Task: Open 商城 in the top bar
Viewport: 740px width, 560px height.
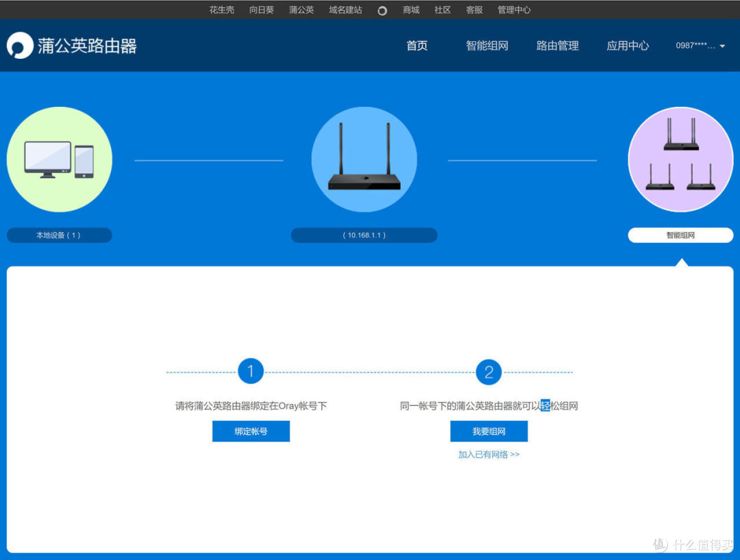Action: (x=411, y=10)
